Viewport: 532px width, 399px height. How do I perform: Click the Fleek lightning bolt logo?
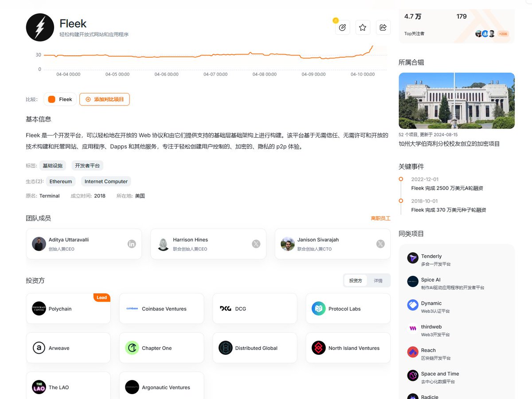click(x=40, y=27)
